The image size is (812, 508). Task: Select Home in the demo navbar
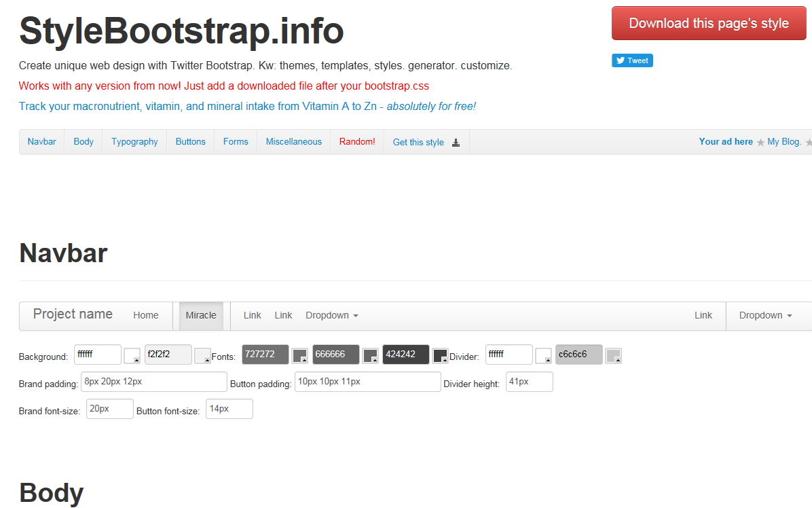point(146,315)
